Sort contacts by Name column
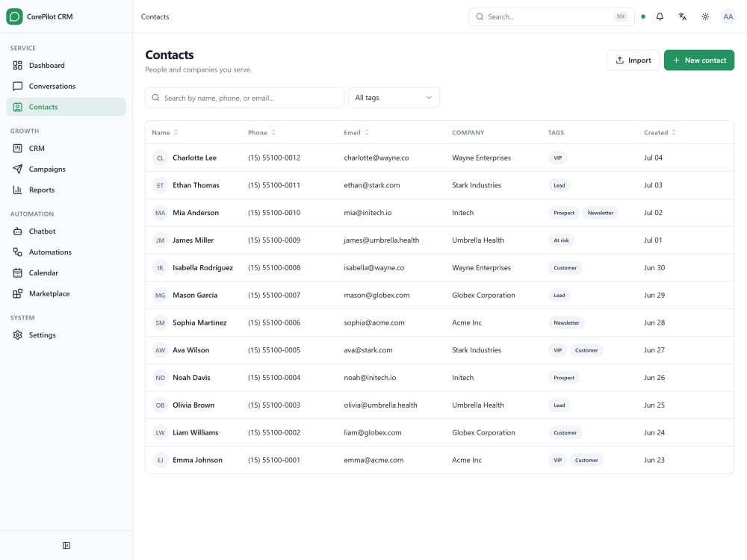 tap(165, 132)
